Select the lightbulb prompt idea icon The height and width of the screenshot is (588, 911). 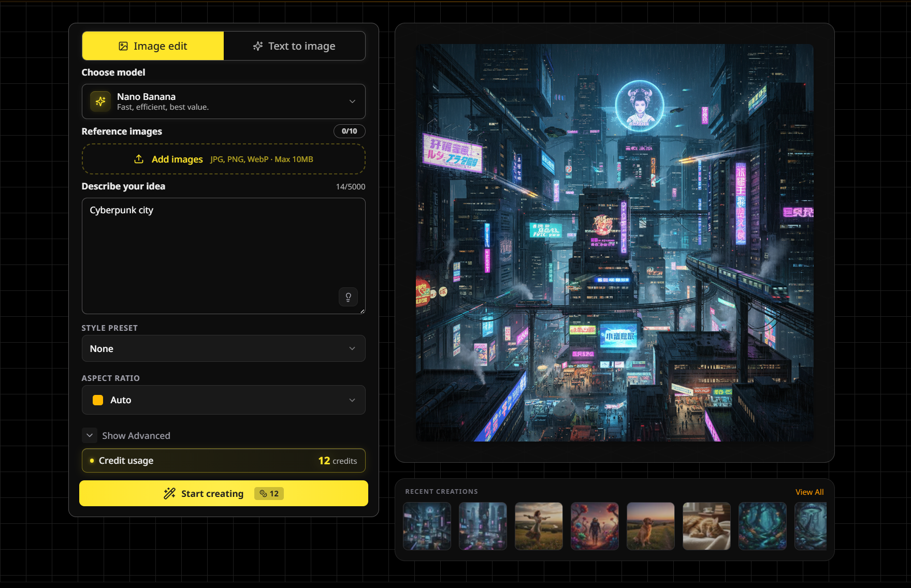point(348,297)
